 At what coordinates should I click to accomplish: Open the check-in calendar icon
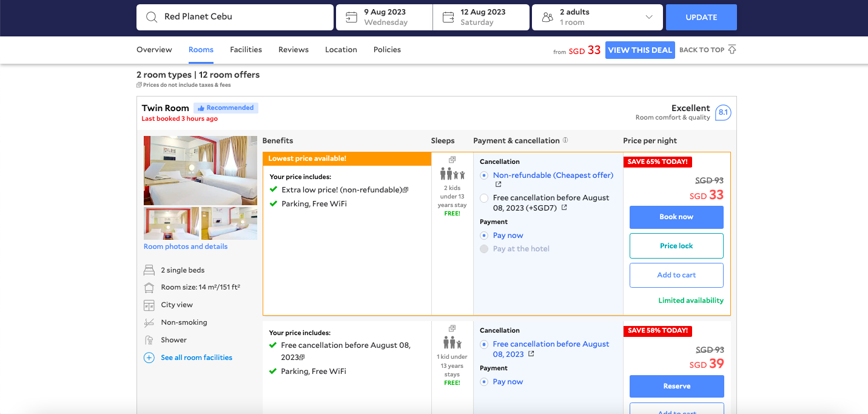click(x=351, y=17)
